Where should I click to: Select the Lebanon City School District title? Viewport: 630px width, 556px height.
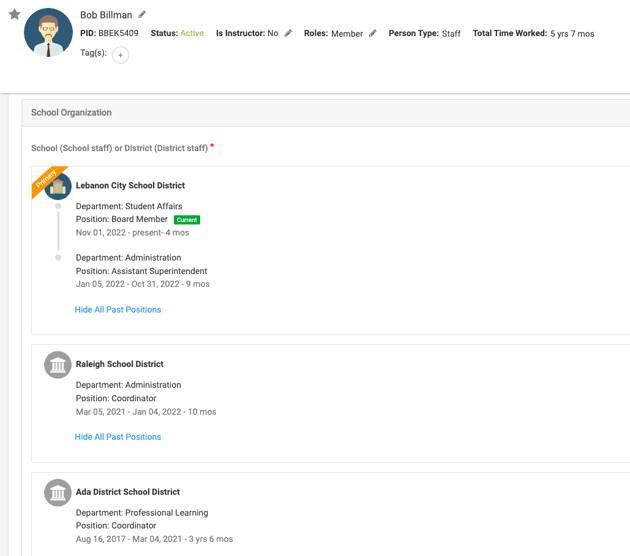coord(130,186)
